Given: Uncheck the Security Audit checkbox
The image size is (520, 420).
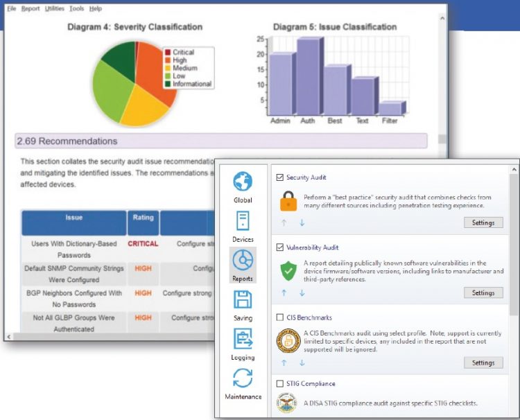Looking at the screenshot, I should (x=280, y=177).
